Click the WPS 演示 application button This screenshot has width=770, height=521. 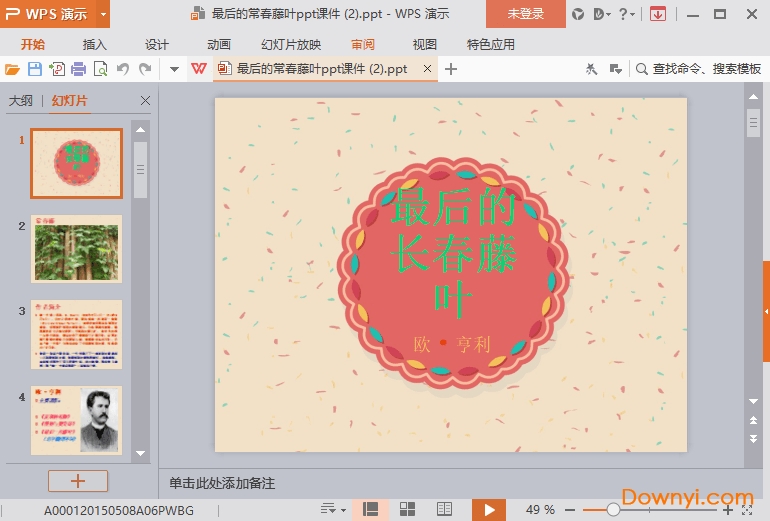48,14
